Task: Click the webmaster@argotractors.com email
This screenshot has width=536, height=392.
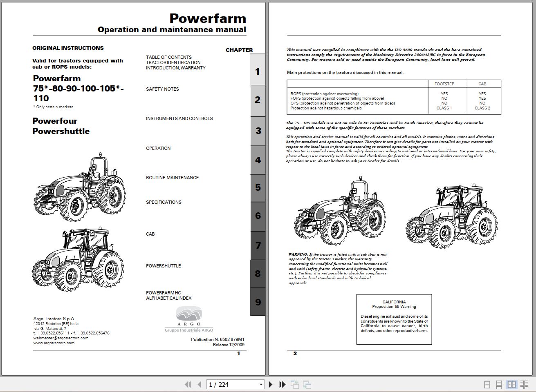Action: pos(61,338)
